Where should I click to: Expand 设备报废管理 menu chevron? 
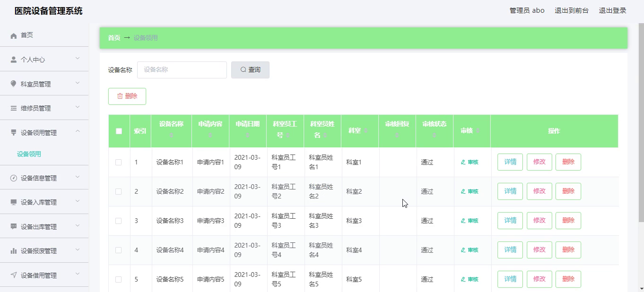[x=78, y=250]
